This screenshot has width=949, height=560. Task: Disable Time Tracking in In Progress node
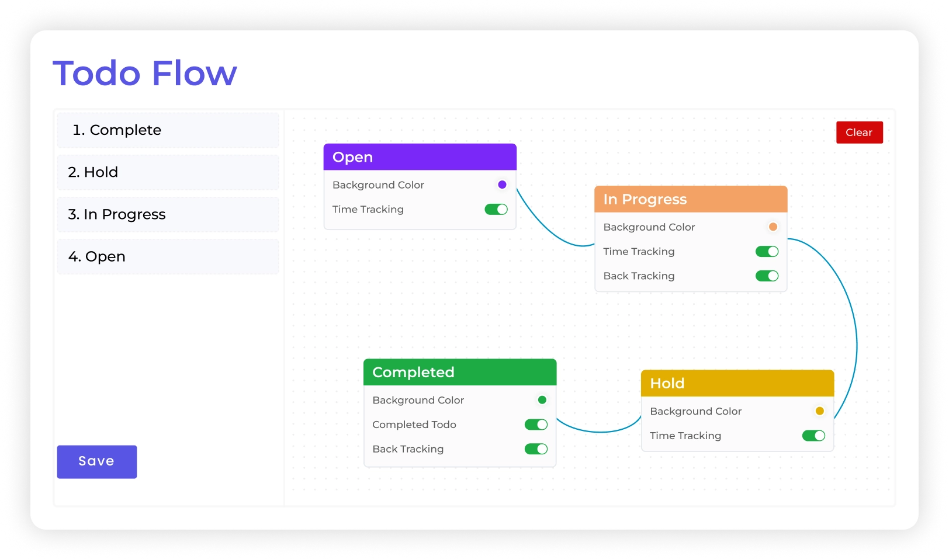[767, 252]
